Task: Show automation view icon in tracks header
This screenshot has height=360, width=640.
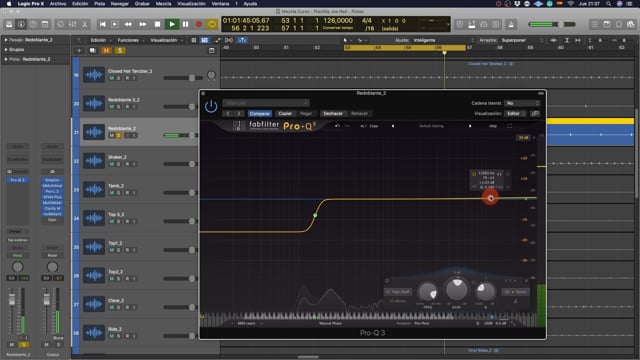Action: pyautogui.click(x=217, y=40)
